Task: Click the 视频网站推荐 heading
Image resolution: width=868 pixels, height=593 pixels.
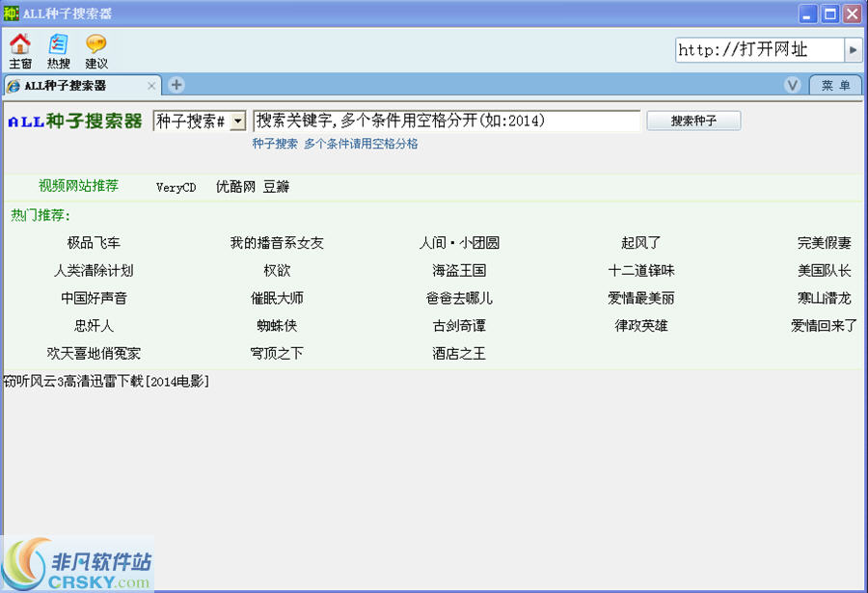Action: point(78,185)
